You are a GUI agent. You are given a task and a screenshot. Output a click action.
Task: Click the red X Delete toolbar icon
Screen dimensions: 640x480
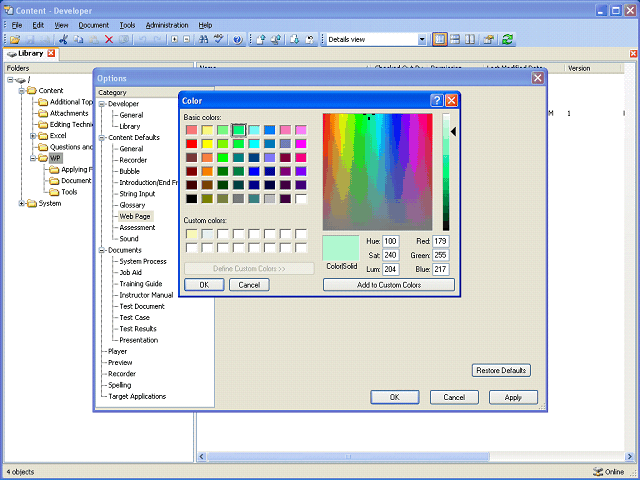click(109, 39)
